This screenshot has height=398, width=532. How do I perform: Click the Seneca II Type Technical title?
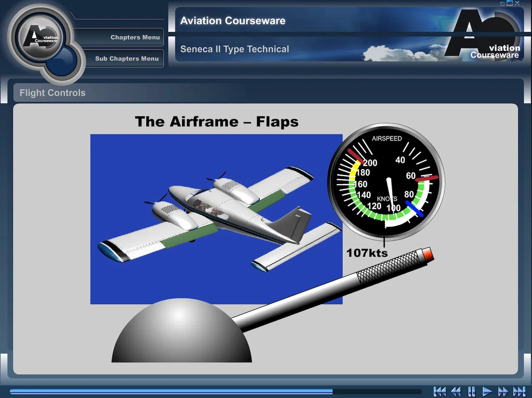[234, 49]
